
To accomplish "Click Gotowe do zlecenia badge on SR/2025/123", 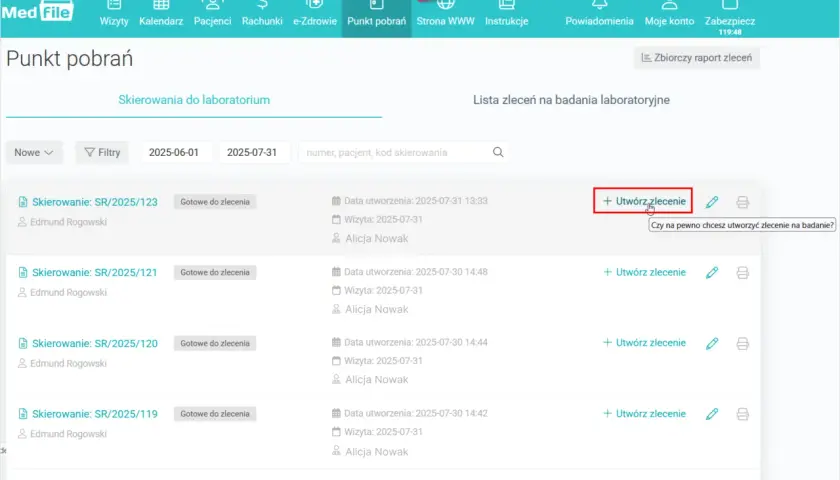I will click(215, 202).
